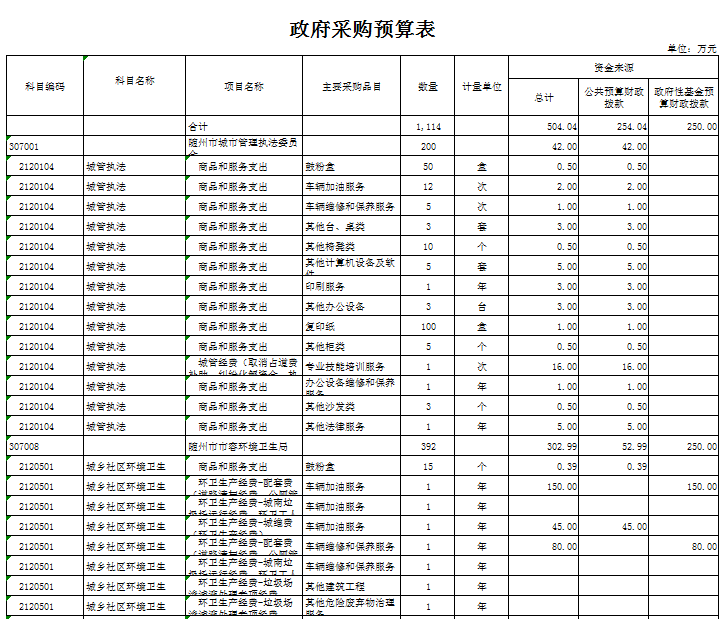Click the 数量 column header

click(x=427, y=86)
